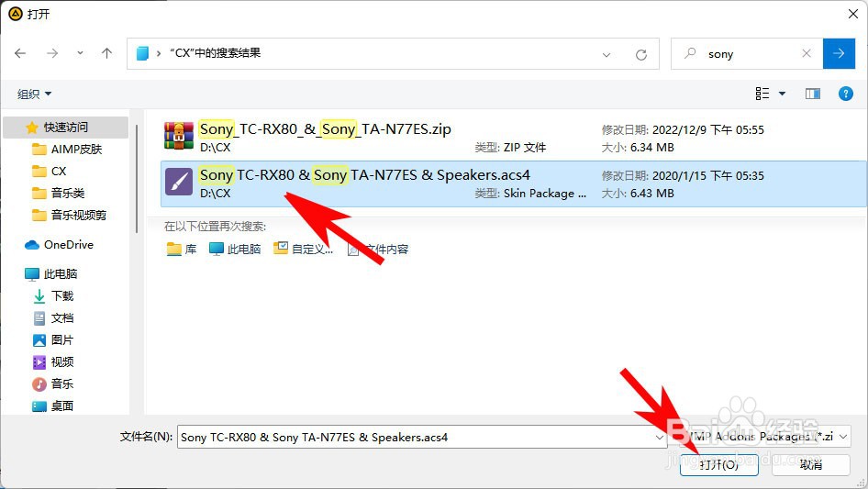868x489 pixels.
Task: Click the WinRAR zip file icon
Action: (x=179, y=136)
